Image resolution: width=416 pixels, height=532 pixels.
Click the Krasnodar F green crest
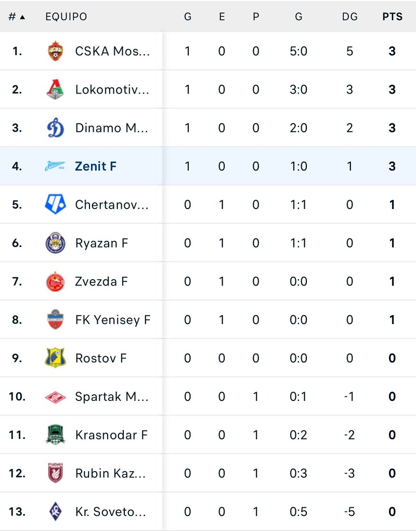[55, 435]
